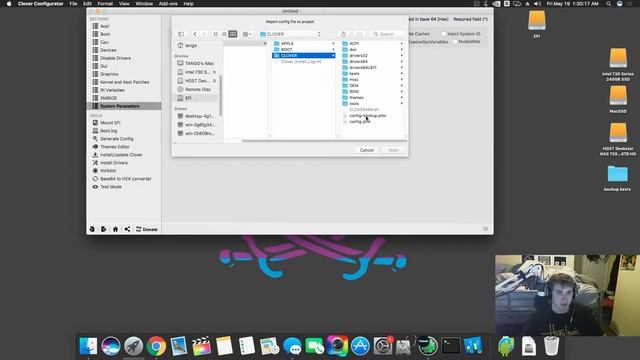Open the View menu
The image size is (640, 360).
click(124, 4)
